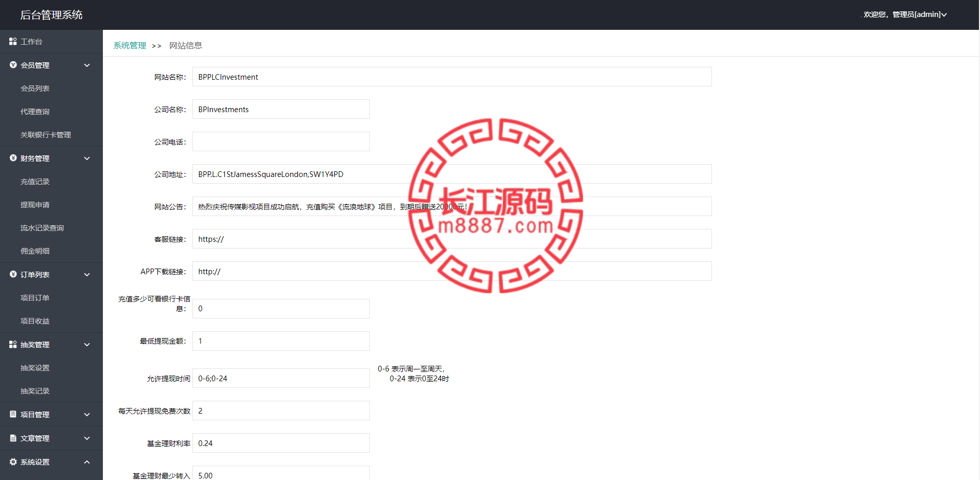Click the 财务管理 icon in the sidebar
This screenshot has width=980, height=480.
point(13,158)
